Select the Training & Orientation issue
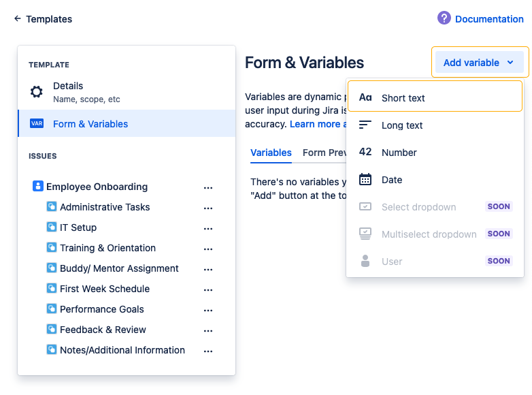 pos(107,248)
